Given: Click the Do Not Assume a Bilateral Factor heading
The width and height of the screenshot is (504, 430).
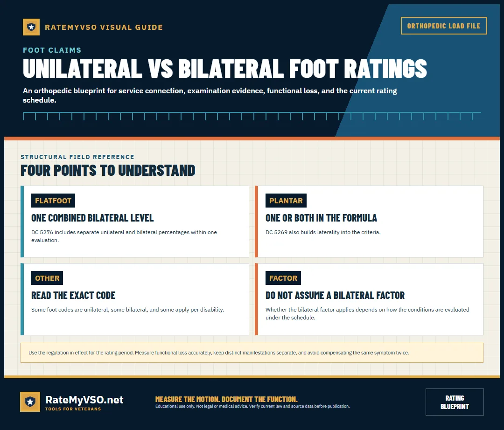Looking at the screenshot, I should [x=335, y=295].
